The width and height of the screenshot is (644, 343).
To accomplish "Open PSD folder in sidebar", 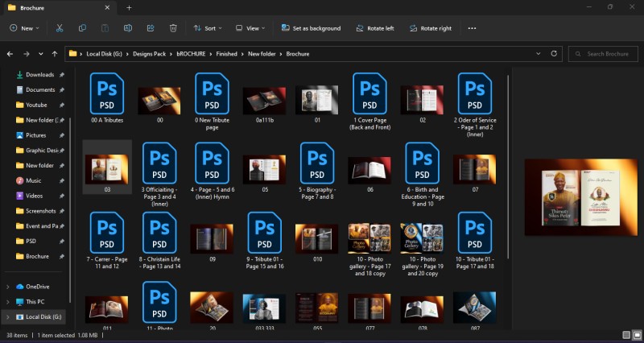I will click(31, 241).
